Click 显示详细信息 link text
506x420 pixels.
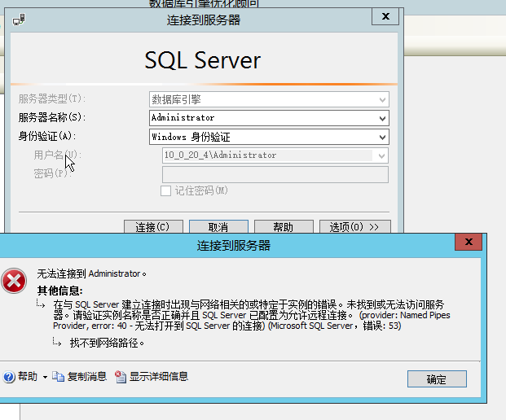(x=159, y=377)
